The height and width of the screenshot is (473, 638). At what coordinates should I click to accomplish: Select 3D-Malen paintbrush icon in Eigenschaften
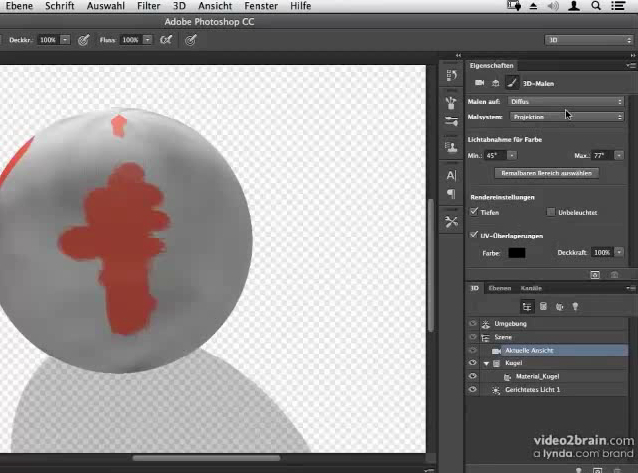510,82
